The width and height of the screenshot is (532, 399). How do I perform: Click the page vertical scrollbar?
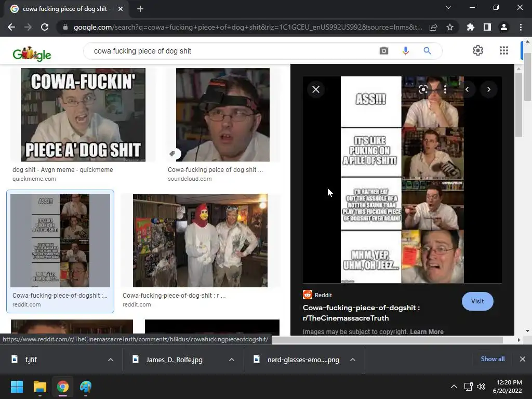pyautogui.click(x=527, y=77)
